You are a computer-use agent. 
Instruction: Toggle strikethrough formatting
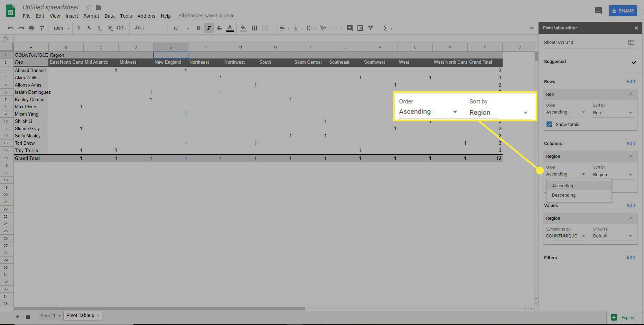[x=219, y=28]
